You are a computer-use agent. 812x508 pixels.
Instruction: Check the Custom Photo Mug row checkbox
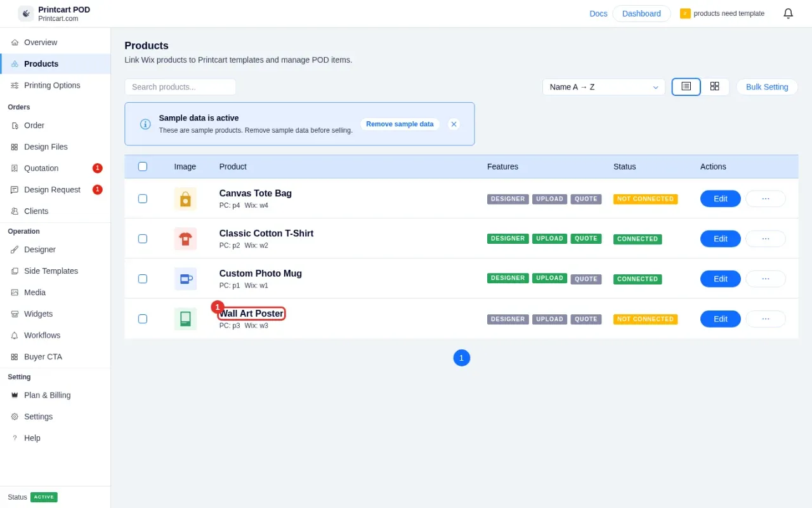pos(143,279)
